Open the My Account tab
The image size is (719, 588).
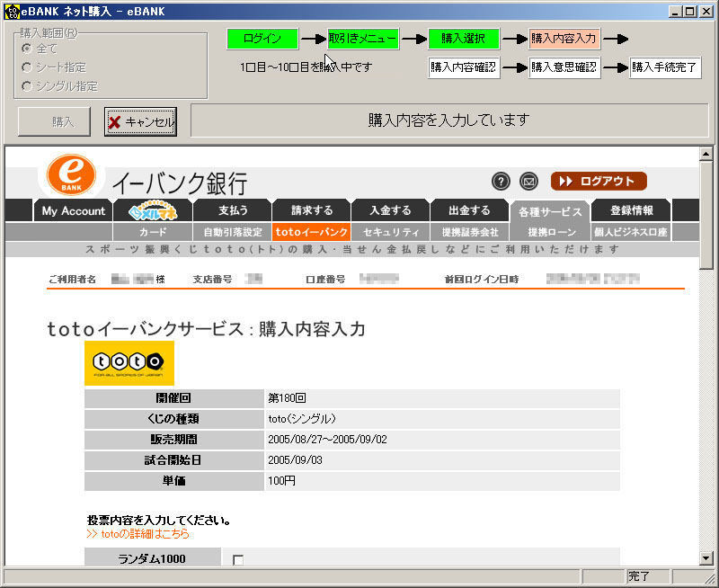coord(74,211)
